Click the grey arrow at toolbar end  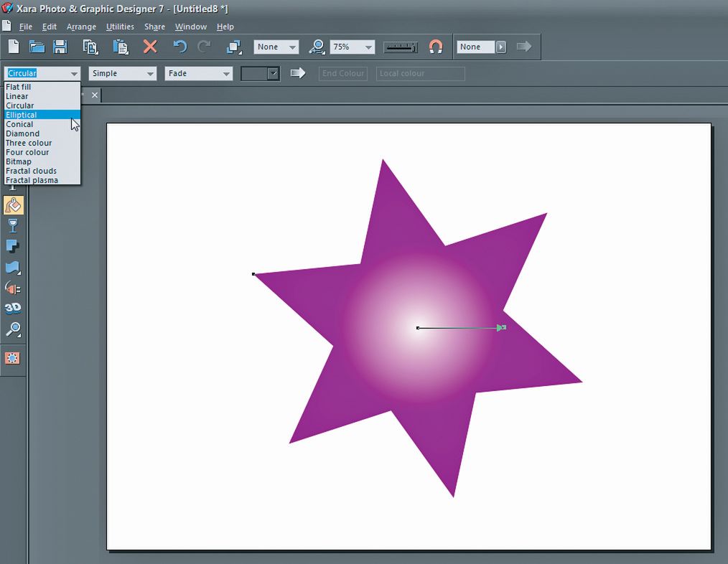coord(524,47)
